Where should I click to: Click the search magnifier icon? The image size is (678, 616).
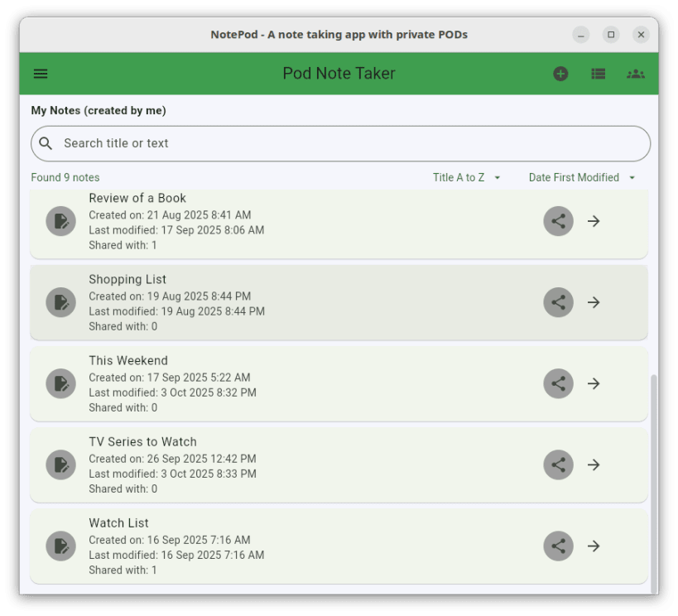(46, 143)
